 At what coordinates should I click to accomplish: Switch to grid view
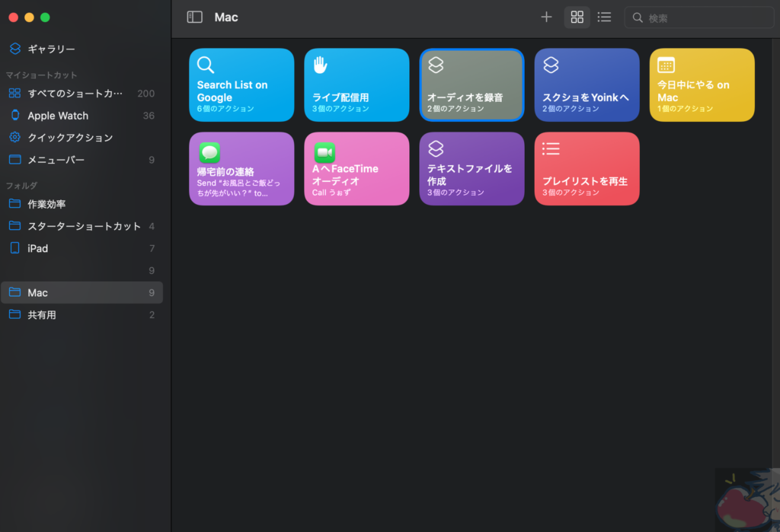[577, 17]
